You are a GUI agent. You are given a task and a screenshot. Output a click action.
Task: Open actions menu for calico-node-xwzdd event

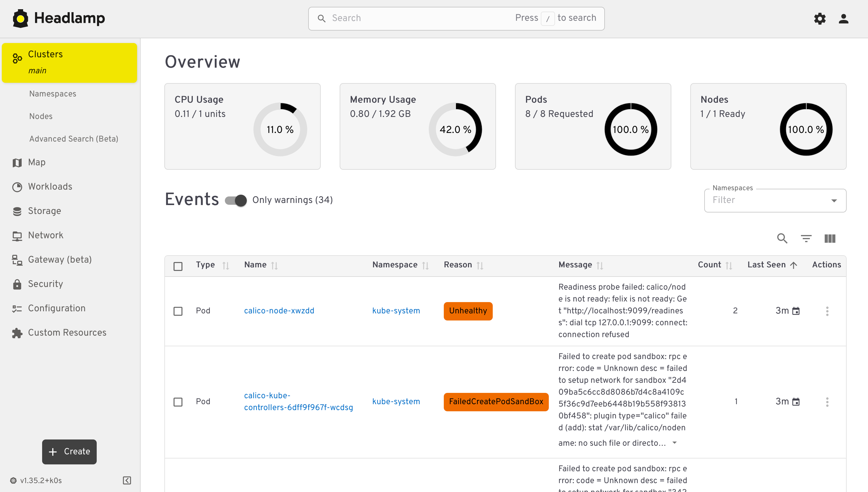[x=827, y=311]
